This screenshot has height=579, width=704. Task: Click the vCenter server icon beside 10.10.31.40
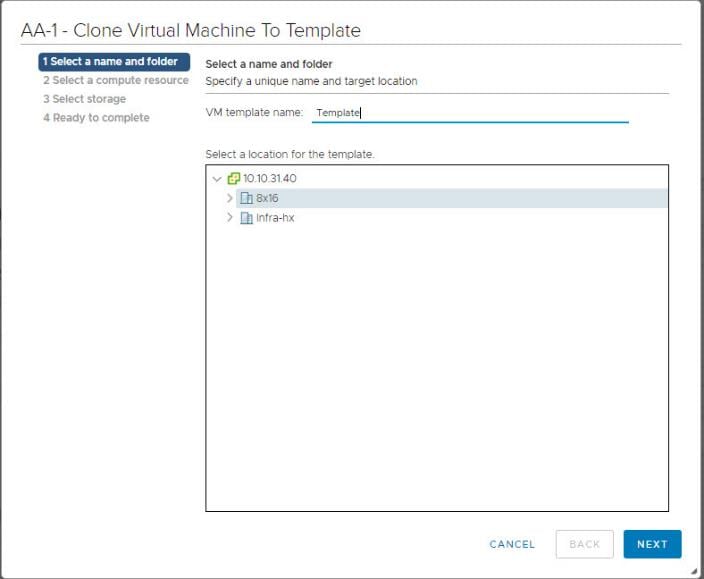[x=234, y=179]
